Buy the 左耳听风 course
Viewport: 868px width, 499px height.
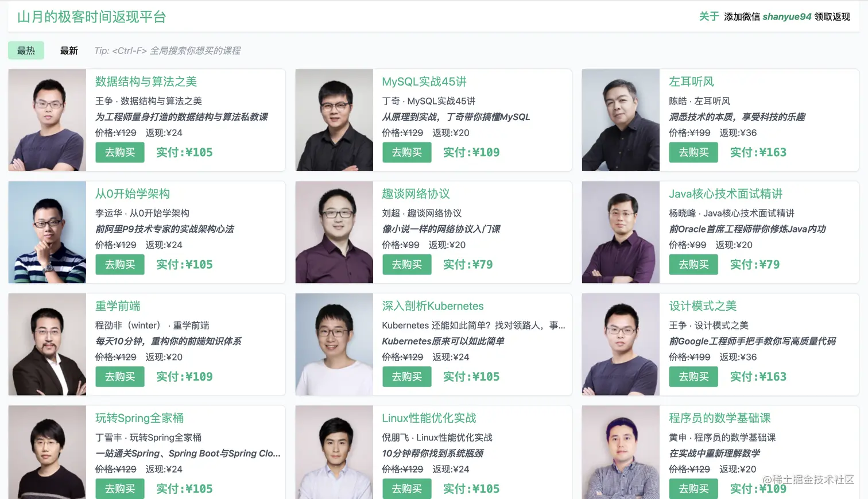693,152
